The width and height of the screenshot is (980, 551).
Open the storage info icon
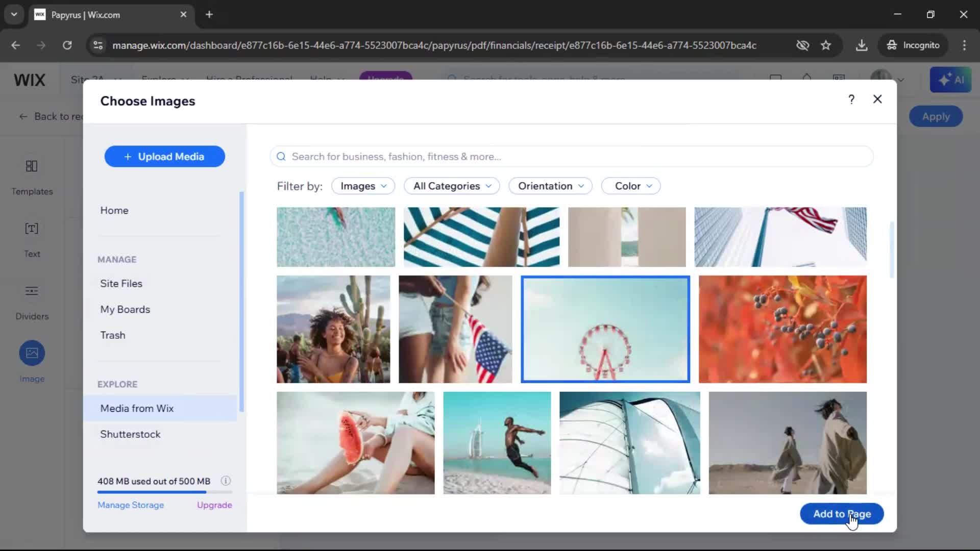tap(226, 481)
